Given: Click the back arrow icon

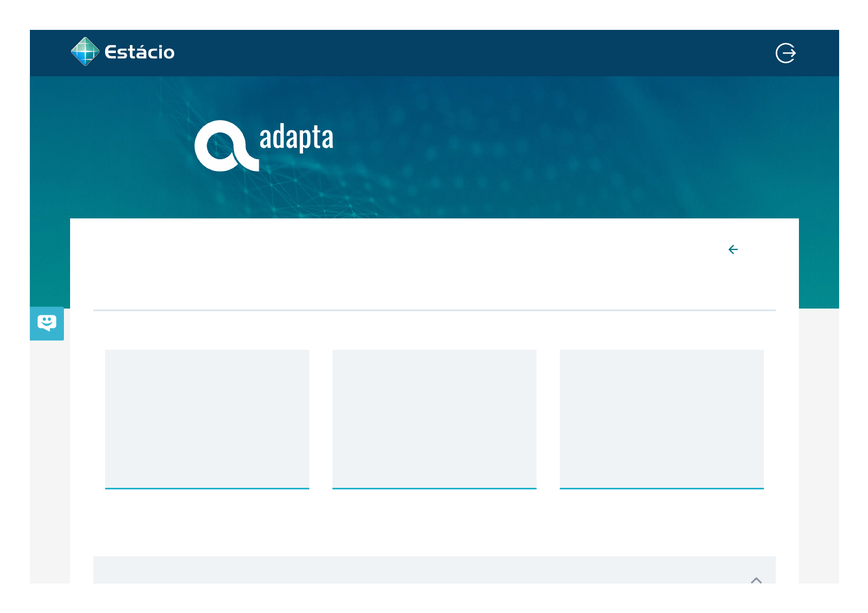Looking at the screenshot, I should 733,250.
